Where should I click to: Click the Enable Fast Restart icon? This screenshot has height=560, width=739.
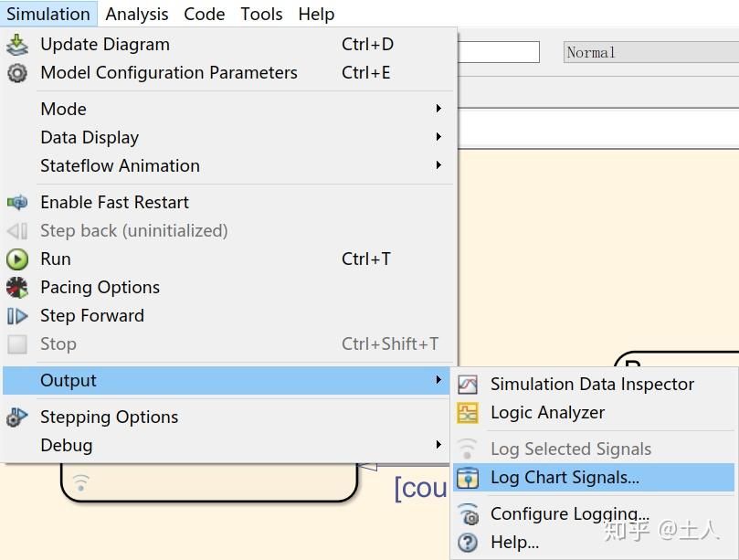point(17,203)
